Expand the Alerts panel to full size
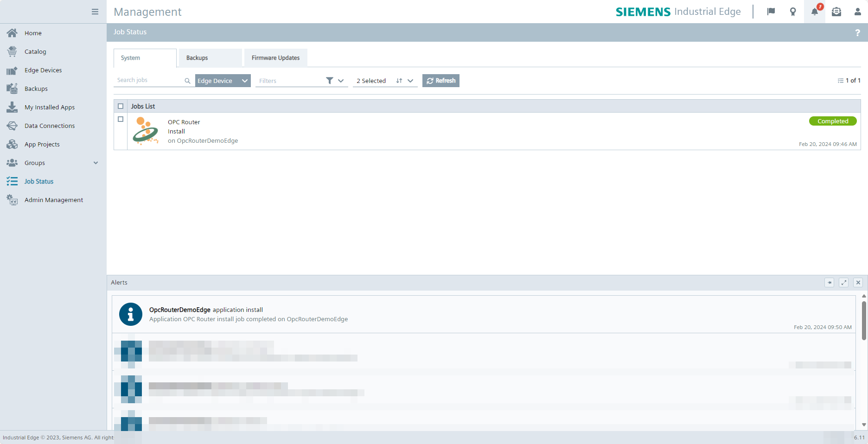Viewport: 868px width, 444px height. coord(844,282)
